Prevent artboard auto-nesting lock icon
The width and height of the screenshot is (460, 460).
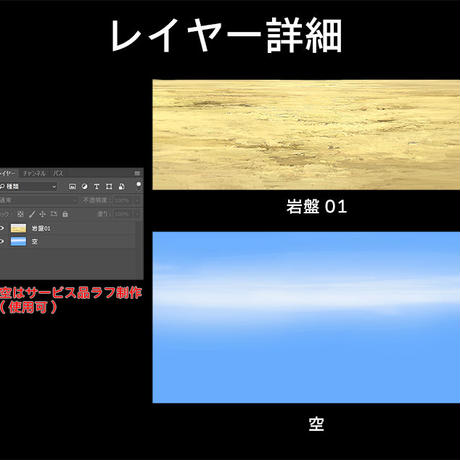54,214
